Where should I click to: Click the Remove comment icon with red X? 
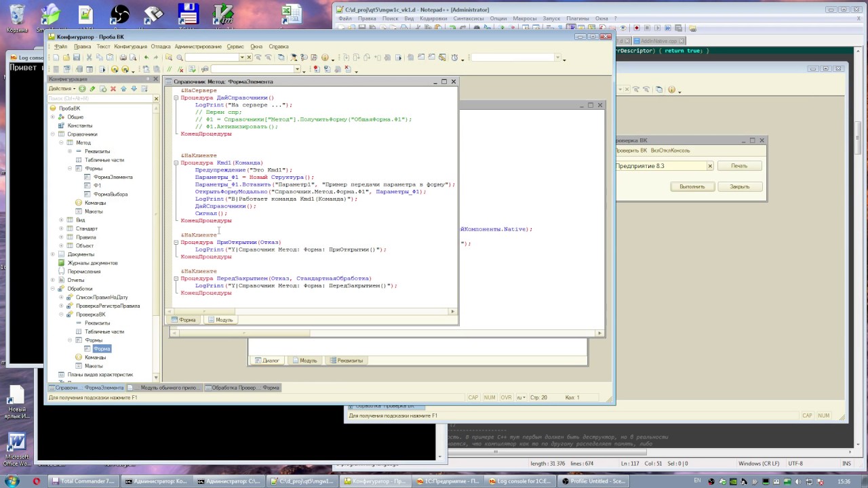[x=182, y=69]
